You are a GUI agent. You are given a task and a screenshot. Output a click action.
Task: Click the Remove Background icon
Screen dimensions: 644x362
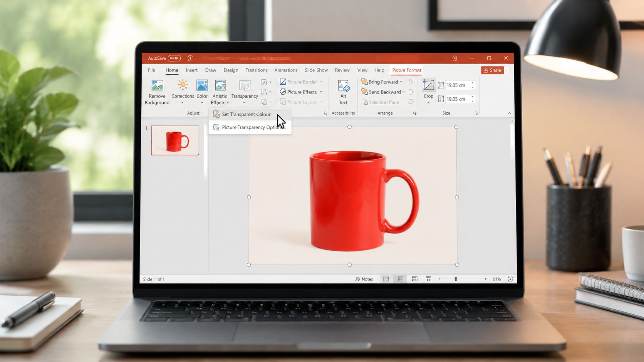(157, 85)
